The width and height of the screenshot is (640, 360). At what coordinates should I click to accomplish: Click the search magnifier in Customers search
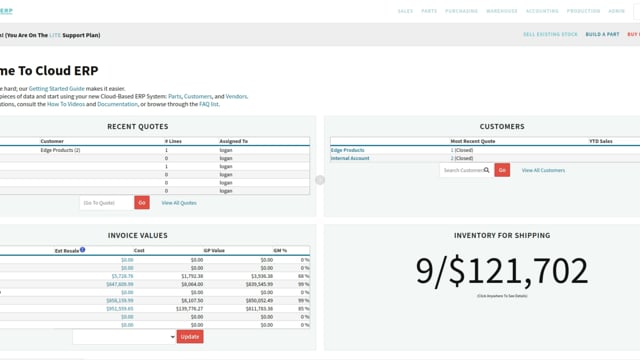pos(487,170)
